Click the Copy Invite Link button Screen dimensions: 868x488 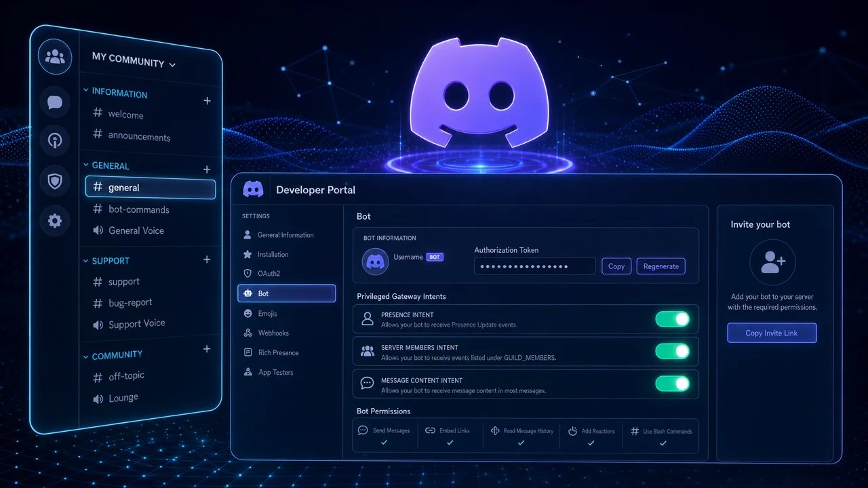pos(772,333)
